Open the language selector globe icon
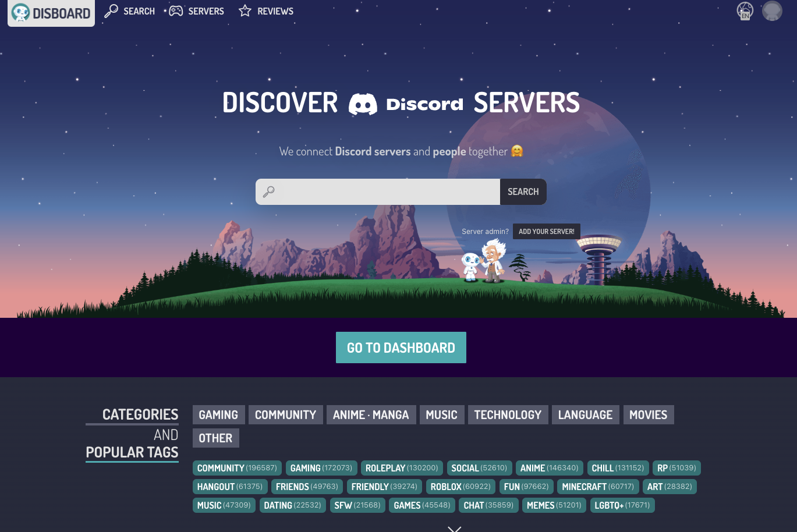 [745, 11]
